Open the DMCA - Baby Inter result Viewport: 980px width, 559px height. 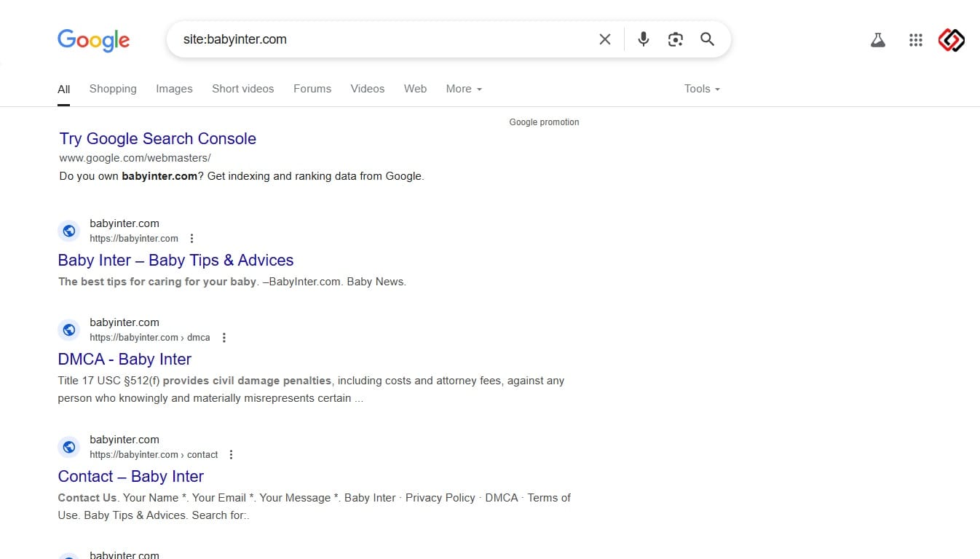[x=125, y=359]
